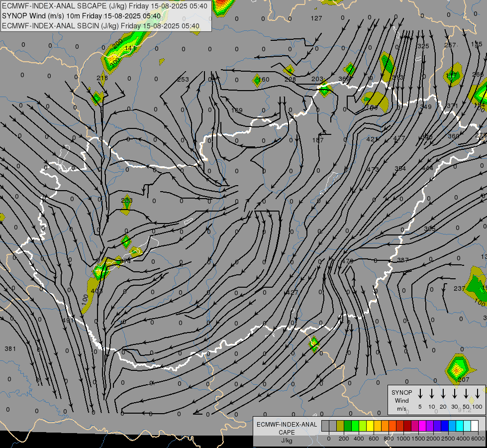
Task: Click the map value 491
Action: [68, 320]
